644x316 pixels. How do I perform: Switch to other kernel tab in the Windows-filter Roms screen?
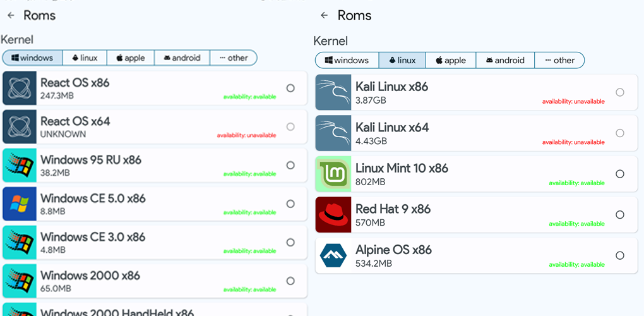pyautogui.click(x=233, y=58)
